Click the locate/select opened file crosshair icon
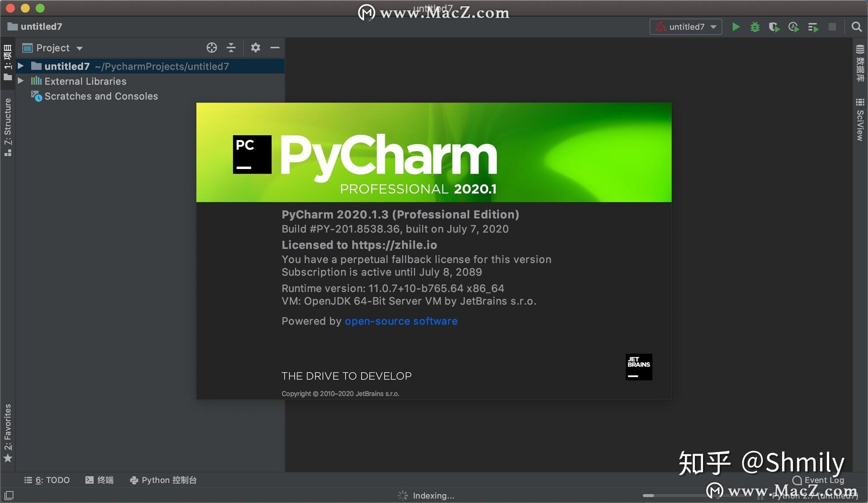This screenshot has height=503, width=868. click(212, 48)
